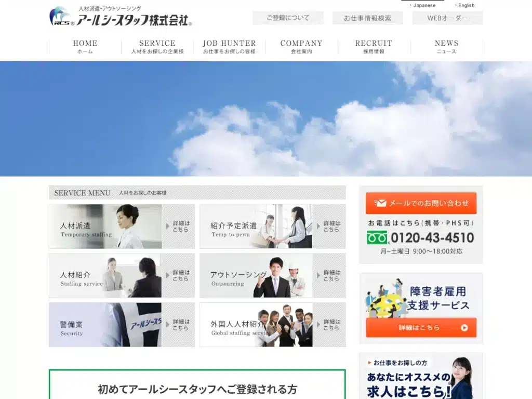
Task: Click the 月~土曜日 9:00〜18:00対応 text
Action: tap(421, 251)
